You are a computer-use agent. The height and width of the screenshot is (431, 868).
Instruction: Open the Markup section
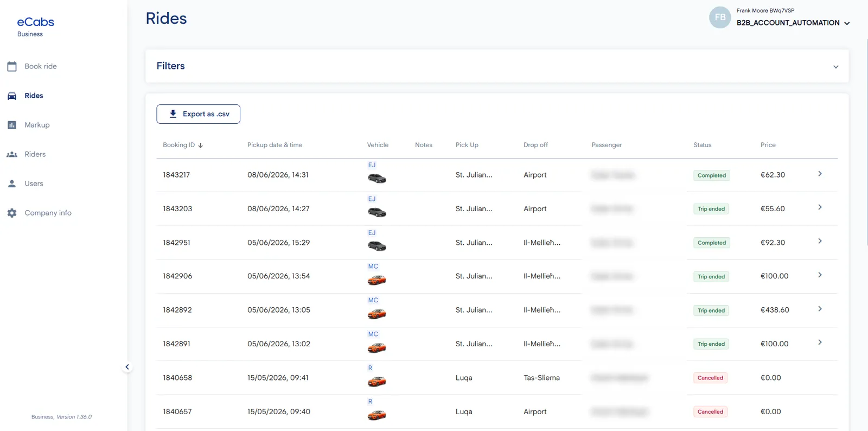(x=37, y=125)
